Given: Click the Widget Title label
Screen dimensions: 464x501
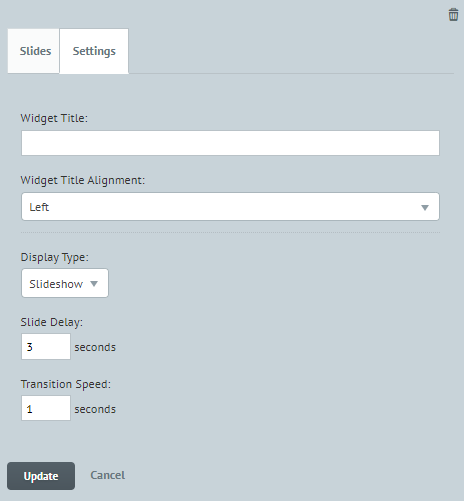Looking at the screenshot, I should (x=54, y=118).
